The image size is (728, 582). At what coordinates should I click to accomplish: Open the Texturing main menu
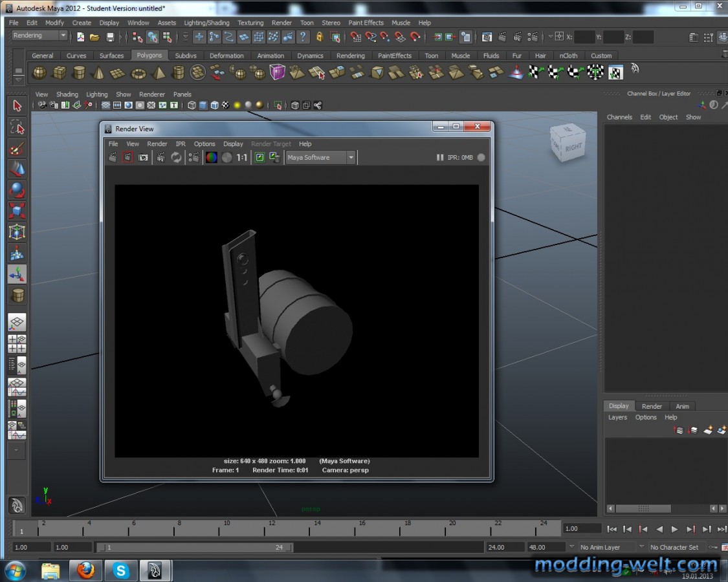tap(250, 23)
